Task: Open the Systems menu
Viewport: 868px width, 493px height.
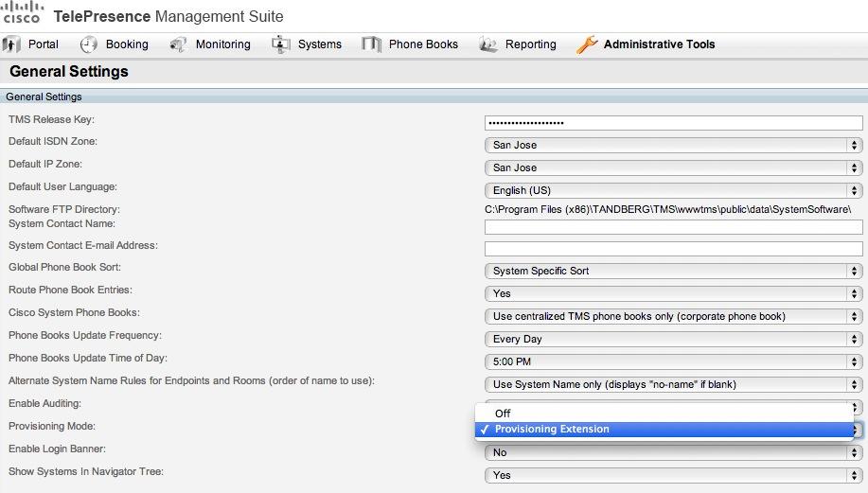Action: tap(319, 44)
